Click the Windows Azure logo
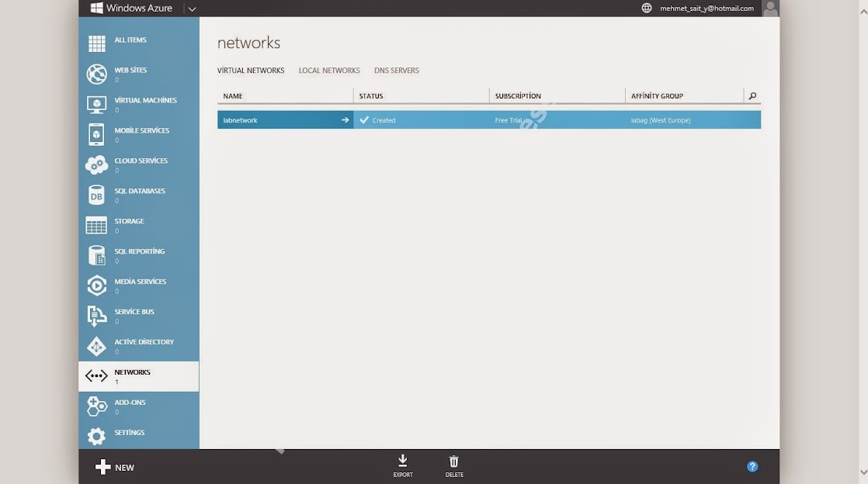Viewport: 868px width, 484px height. click(131, 9)
